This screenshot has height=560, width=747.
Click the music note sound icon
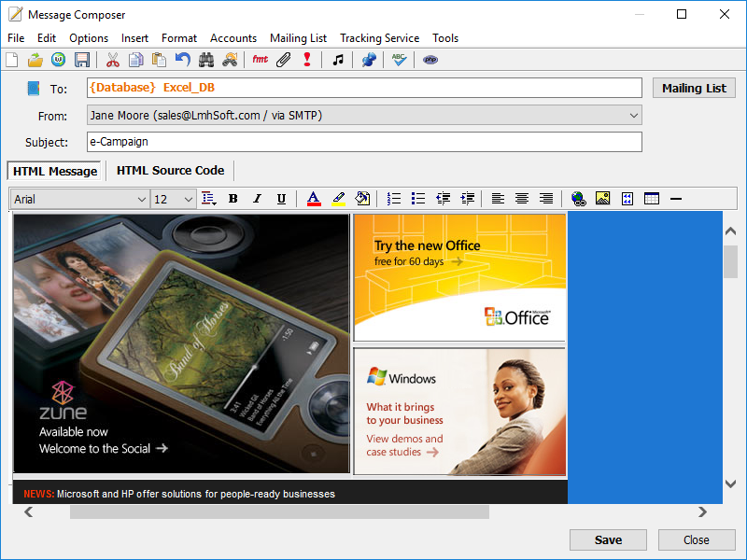(338, 60)
